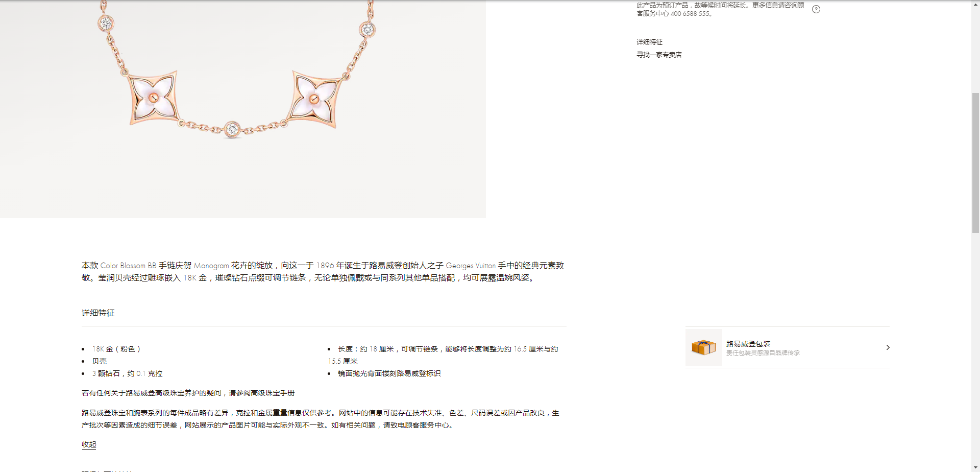This screenshot has width=980, height=472.
Task: Click the center diamond between the flower charms
Action: [x=232, y=129]
